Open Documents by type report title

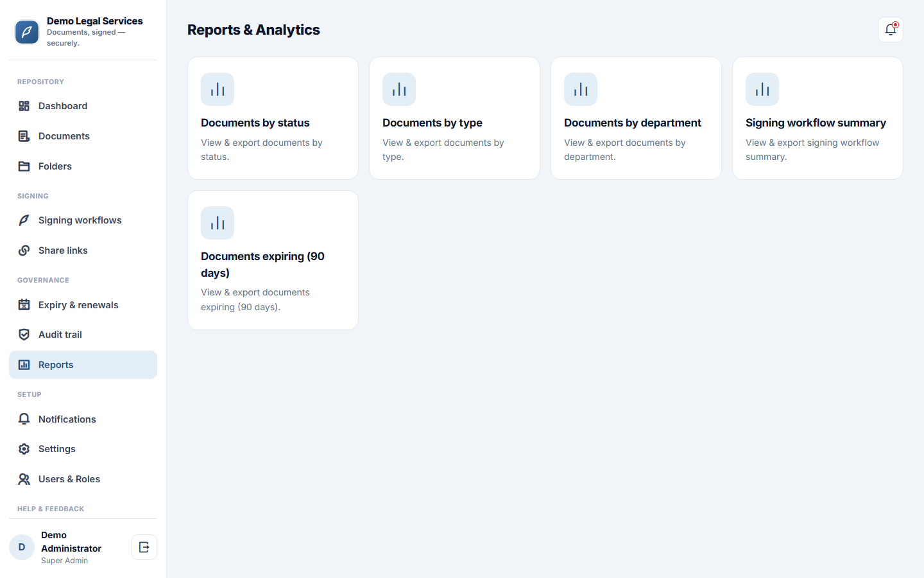[432, 123]
